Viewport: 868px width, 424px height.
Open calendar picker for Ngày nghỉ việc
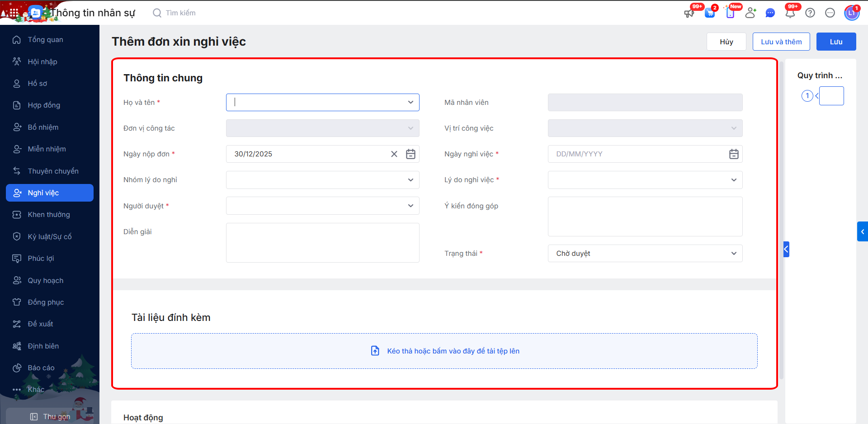click(734, 154)
